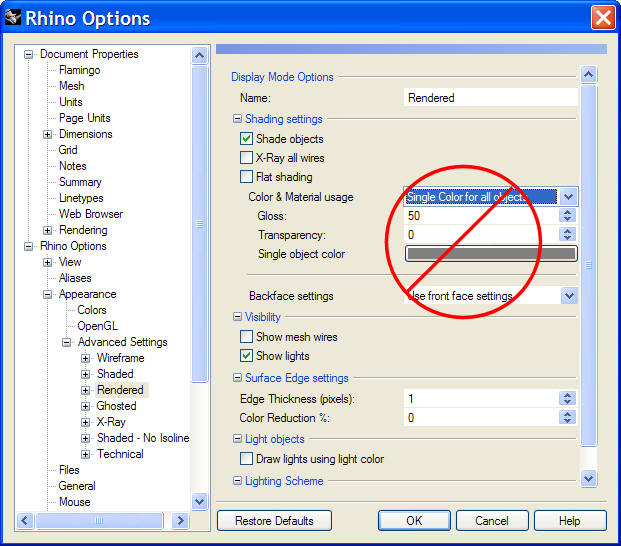Image resolution: width=621 pixels, height=546 pixels.
Task: Click the Single object color swatch
Action: pyautogui.click(x=490, y=254)
